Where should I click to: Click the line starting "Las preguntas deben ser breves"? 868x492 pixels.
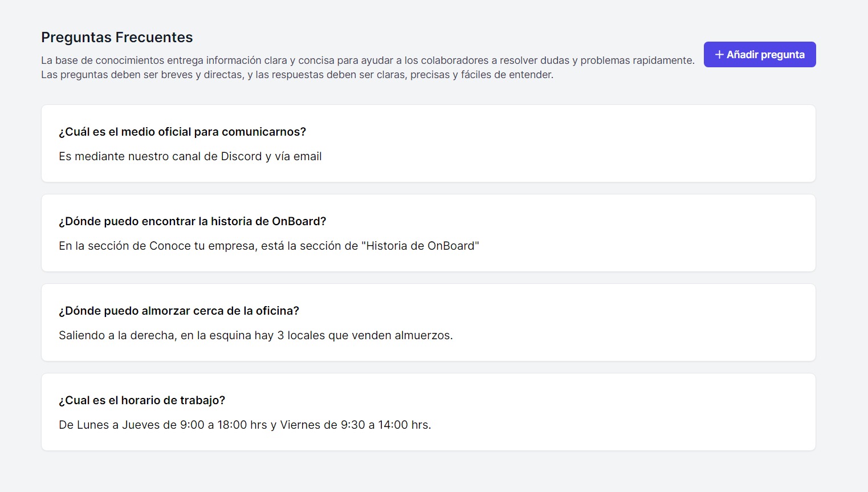click(x=297, y=75)
